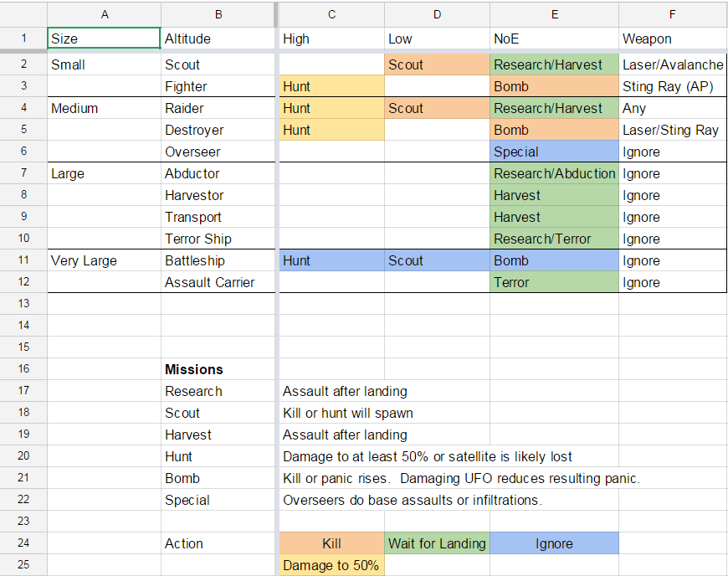Select the Size header cell
Image resolution: width=728 pixels, height=576 pixels.
[104, 39]
